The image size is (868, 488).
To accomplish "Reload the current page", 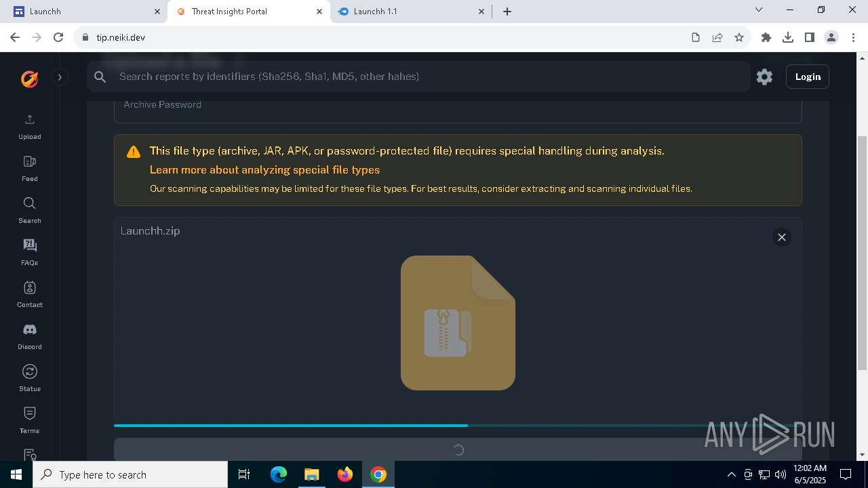I will [x=58, y=37].
